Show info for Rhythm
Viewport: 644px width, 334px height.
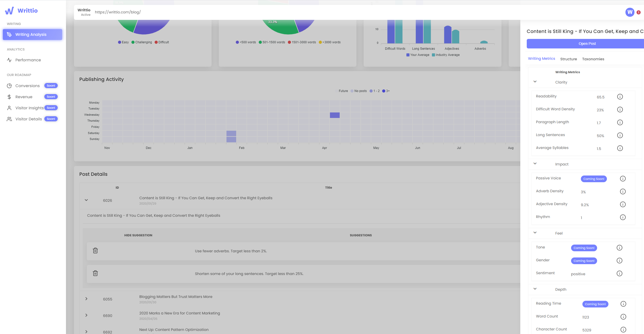[x=623, y=217]
